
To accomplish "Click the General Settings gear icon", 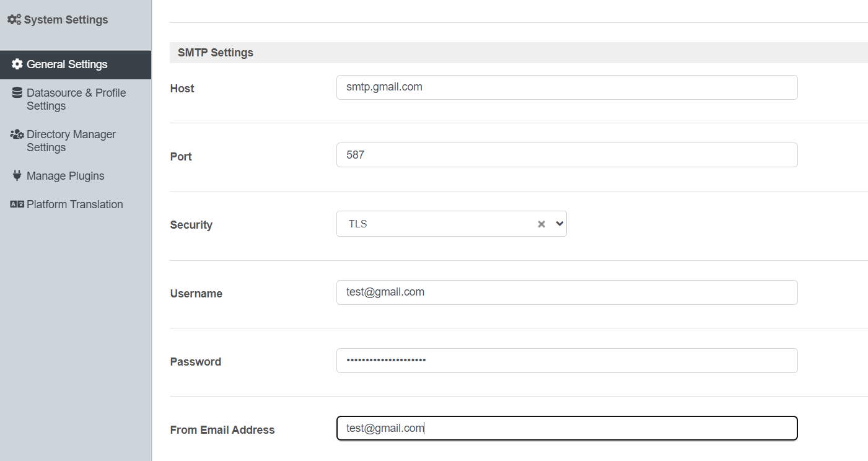I will point(17,64).
